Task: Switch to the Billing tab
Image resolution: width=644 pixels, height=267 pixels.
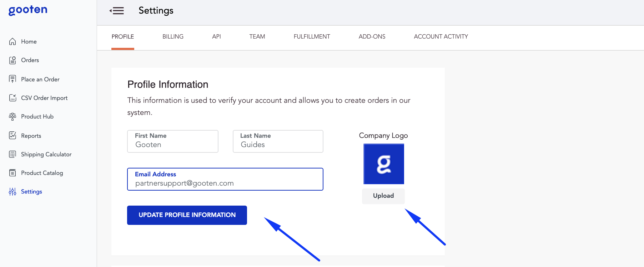Action: pyautogui.click(x=173, y=37)
